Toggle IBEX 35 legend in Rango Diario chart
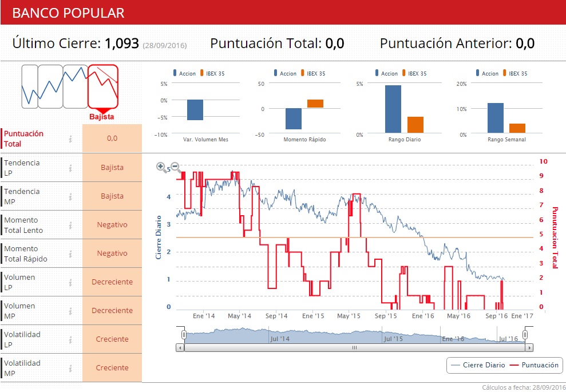 pos(414,73)
